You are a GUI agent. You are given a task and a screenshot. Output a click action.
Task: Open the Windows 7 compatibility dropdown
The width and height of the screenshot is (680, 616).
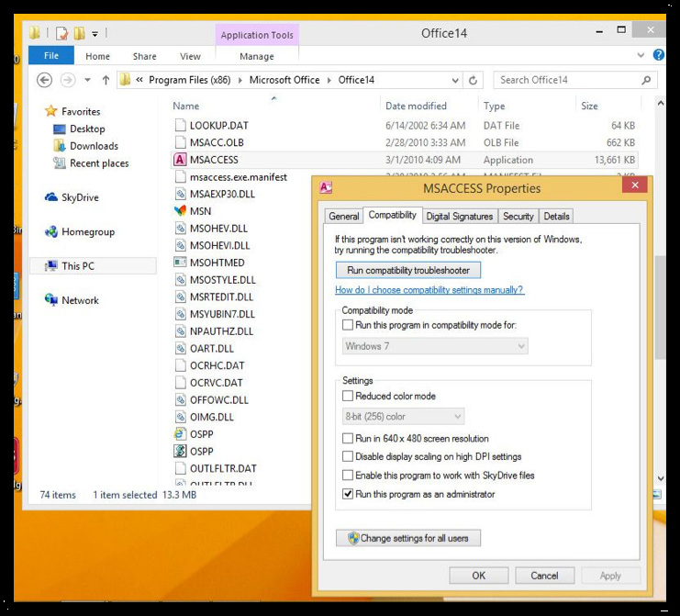click(435, 346)
